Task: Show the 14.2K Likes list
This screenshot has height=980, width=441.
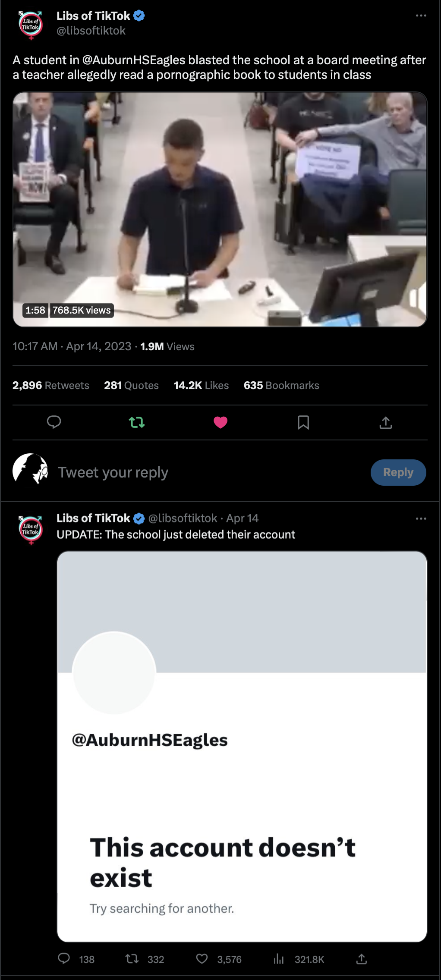Action: [201, 385]
